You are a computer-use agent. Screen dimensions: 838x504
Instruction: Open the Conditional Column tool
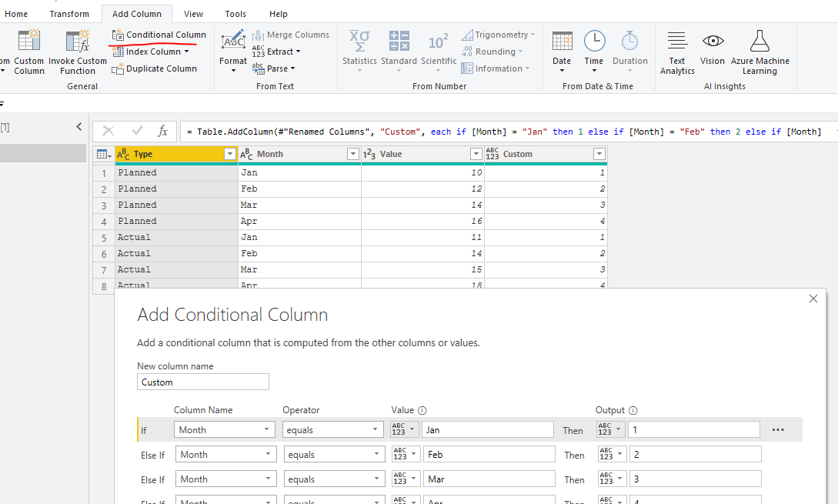(x=159, y=35)
